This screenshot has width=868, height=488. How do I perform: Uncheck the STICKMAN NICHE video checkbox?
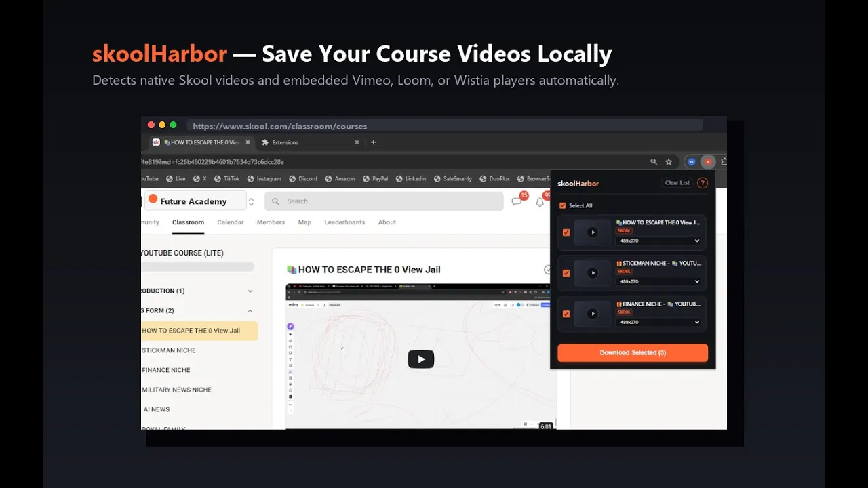point(566,273)
